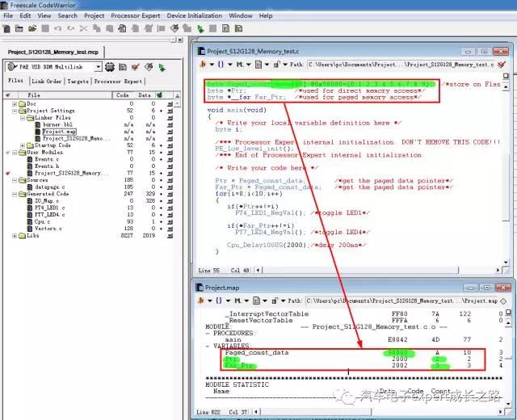Open target settings icon beside Multilink dropdown

click(x=110, y=67)
